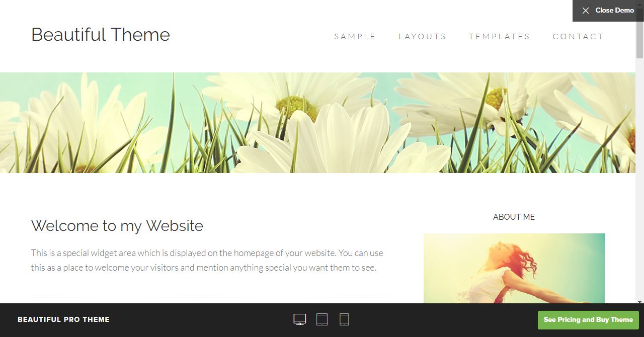Click the vertical scrollbar thumb

pos(639,33)
